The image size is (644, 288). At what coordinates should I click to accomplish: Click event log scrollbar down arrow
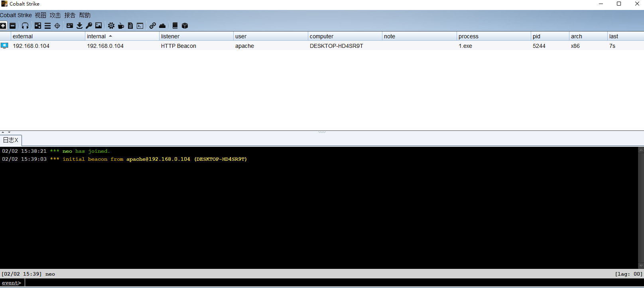[641, 266]
